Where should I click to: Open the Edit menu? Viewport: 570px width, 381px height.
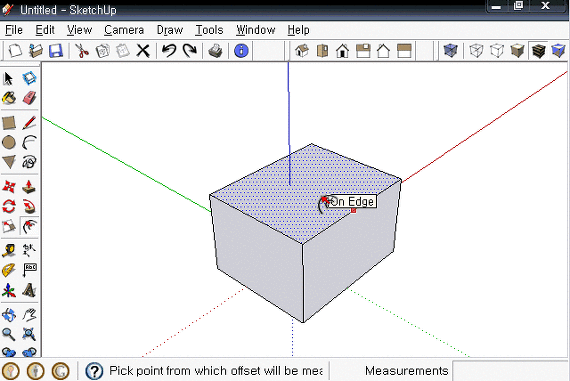(45, 30)
